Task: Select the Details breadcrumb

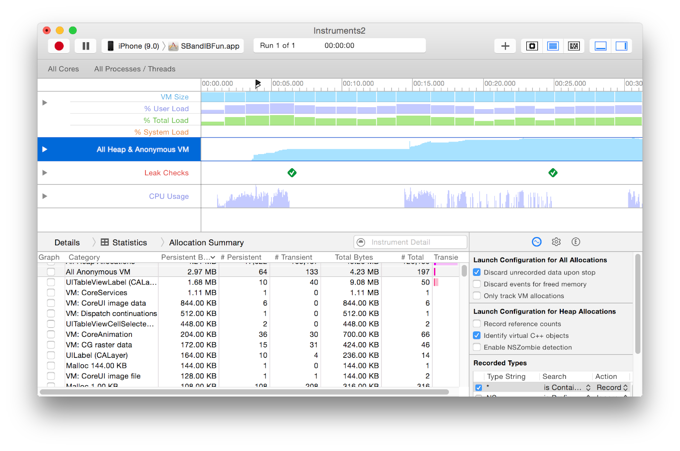Action: (x=67, y=242)
